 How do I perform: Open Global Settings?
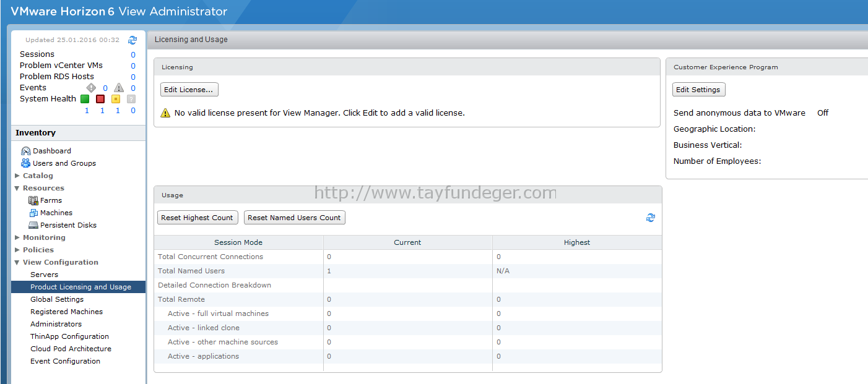57,299
